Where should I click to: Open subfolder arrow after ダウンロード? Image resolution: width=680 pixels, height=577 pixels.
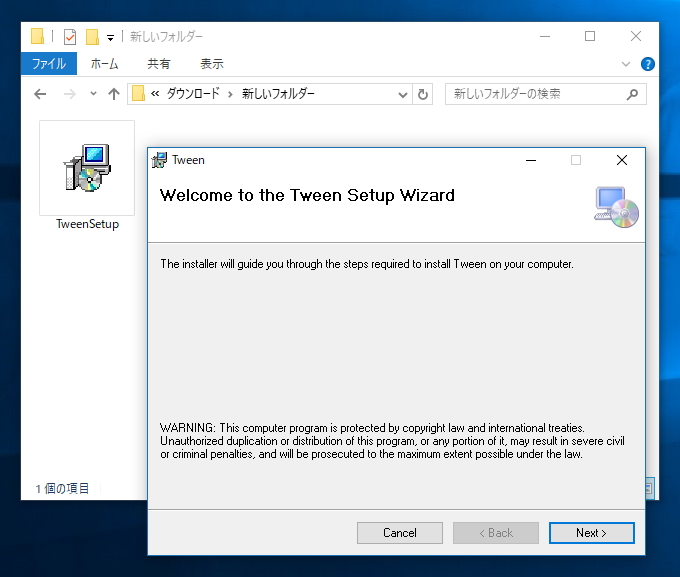point(230,94)
